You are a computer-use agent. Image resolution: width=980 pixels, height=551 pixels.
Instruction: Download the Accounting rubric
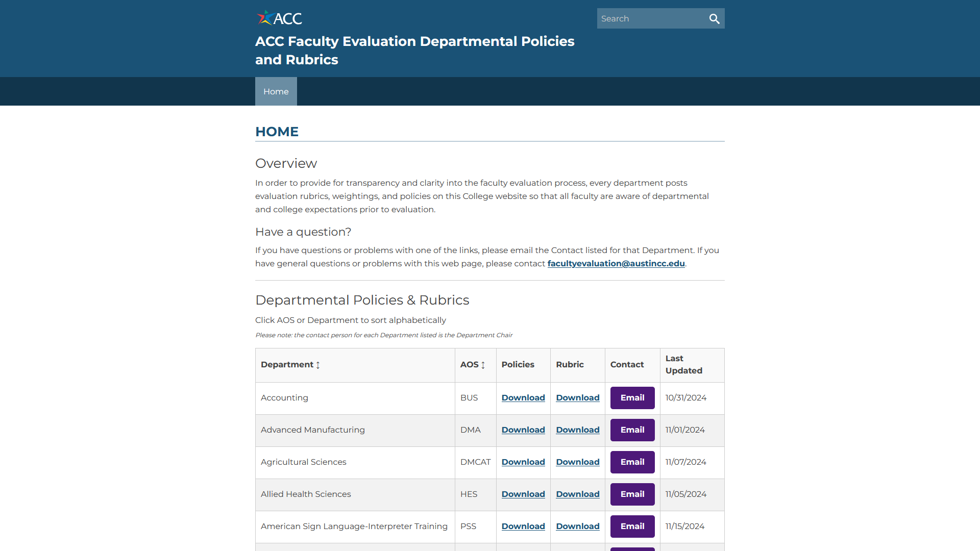click(x=578, y=398)
